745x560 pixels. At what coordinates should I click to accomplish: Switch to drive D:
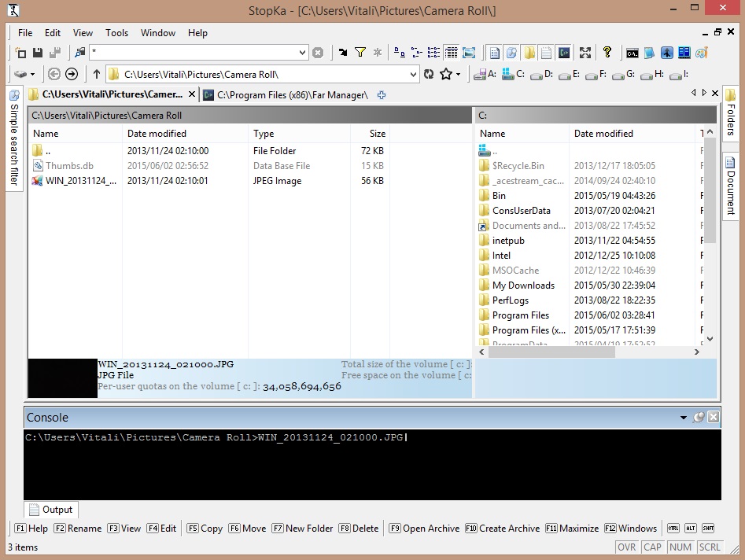(x=542, y=75)
